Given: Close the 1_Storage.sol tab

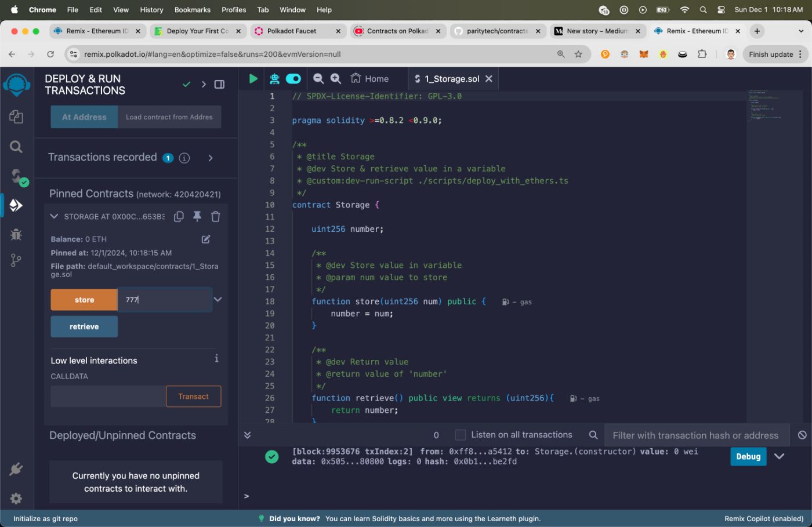Looking at the screenshot, I should click(x=489, y=79).
